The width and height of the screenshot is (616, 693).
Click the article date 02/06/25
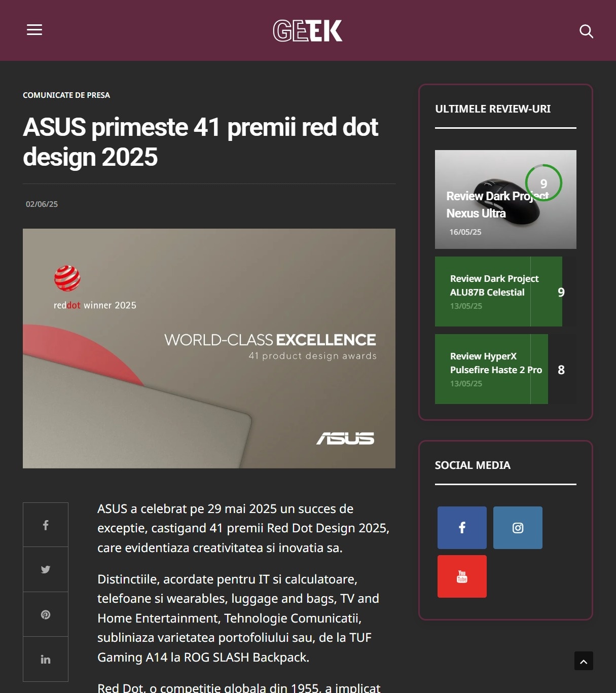[x=42, y=204]
